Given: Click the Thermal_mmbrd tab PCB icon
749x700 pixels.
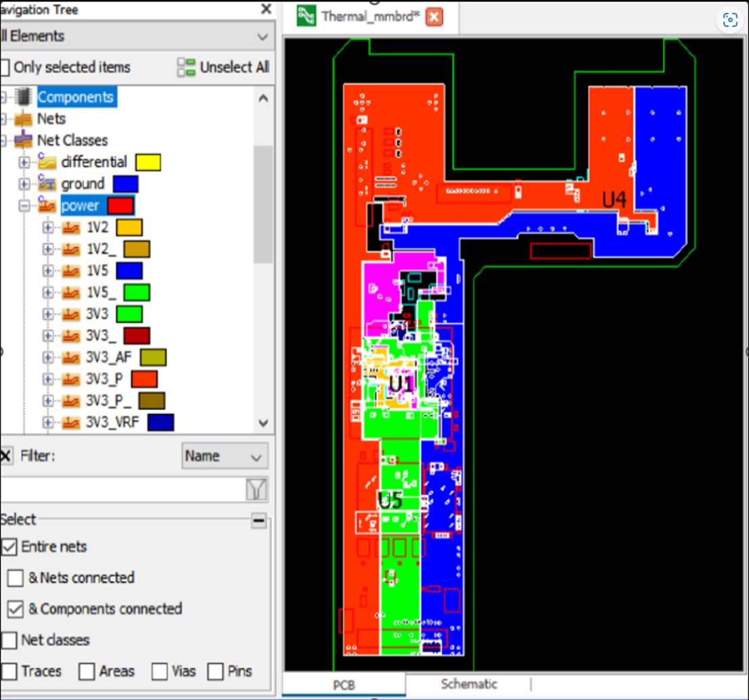Looking at the screenshot, I should pyautogui.click(x=307, y=16).
